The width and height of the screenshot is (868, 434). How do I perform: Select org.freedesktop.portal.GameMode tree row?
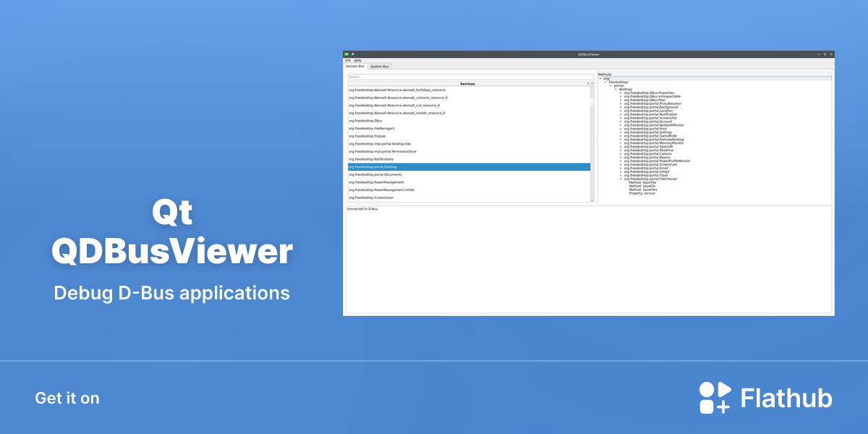650,136
